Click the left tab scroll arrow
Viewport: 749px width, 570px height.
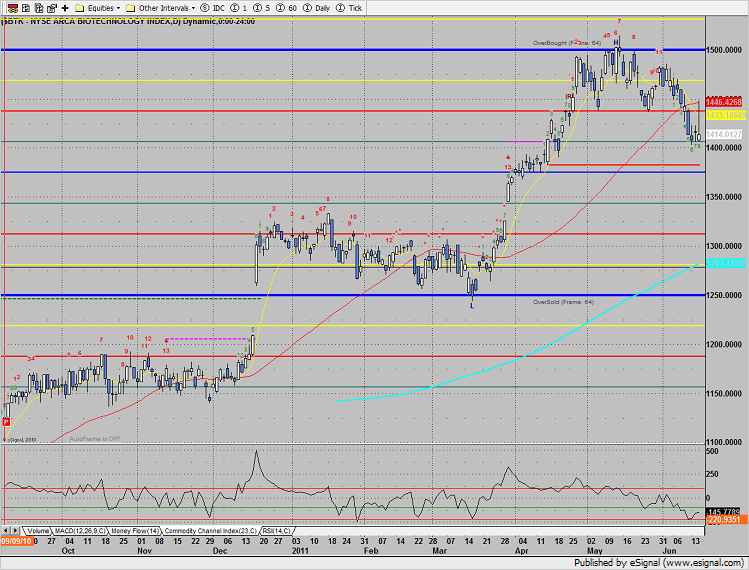click(x=6, y=531)
